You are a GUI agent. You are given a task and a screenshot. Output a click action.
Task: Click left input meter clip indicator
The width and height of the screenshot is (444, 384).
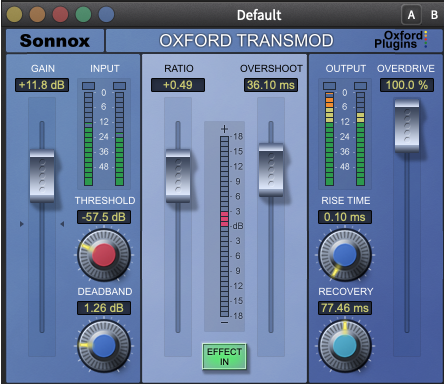point(88,86)
